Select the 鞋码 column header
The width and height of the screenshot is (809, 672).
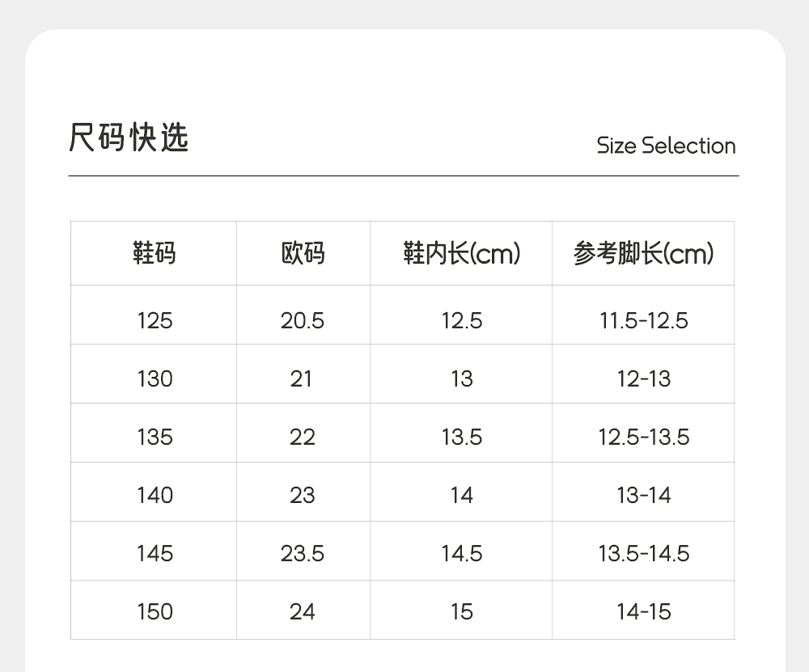click(x=154, y=254)
